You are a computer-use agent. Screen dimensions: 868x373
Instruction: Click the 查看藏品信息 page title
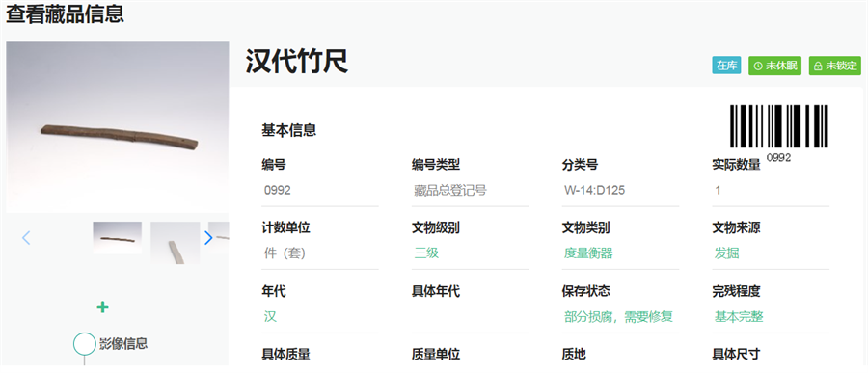coord(65,13)
